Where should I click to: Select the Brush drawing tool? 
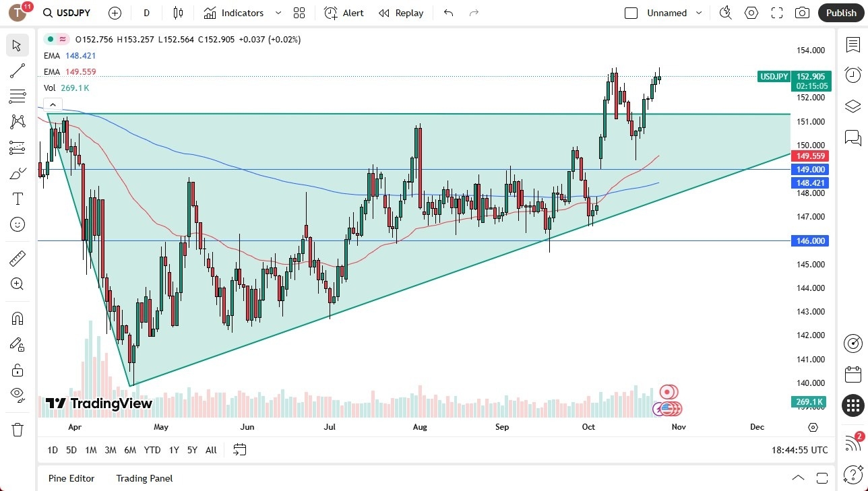coord(17,172)
